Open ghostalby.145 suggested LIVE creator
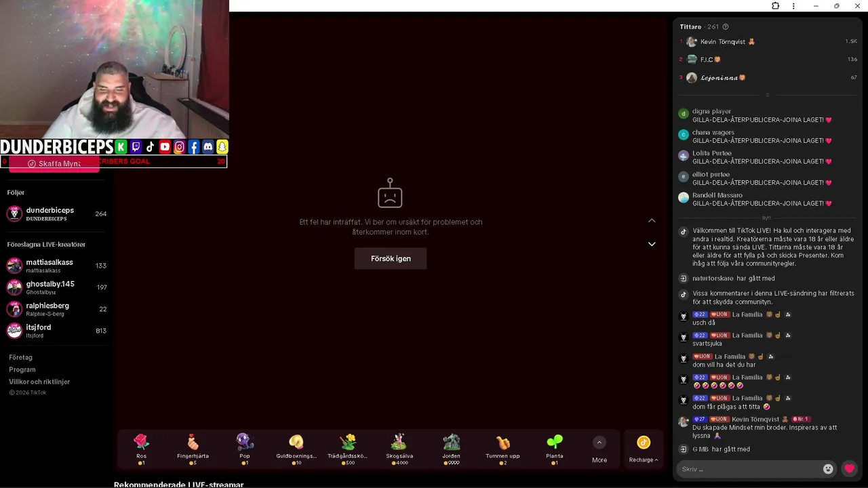 click(x=57, y=287)
